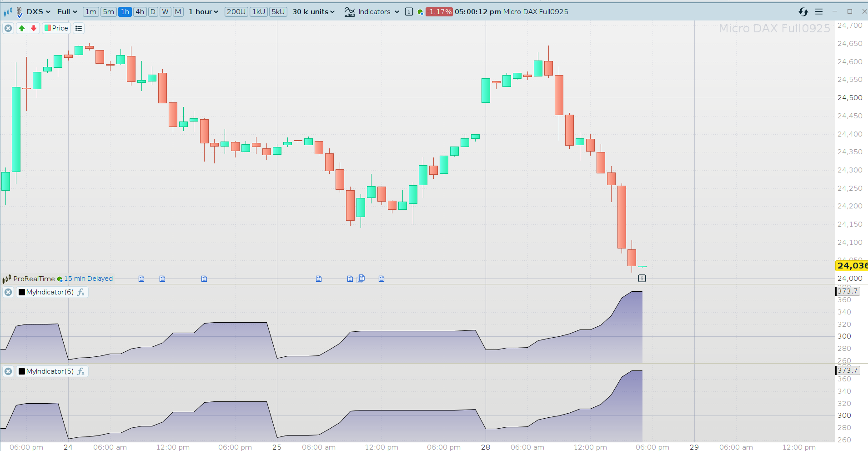This screenshot has height=451, width=868.
Task: Open the hamburger menu
Action: pyautogui.click(x=819, y=12)
